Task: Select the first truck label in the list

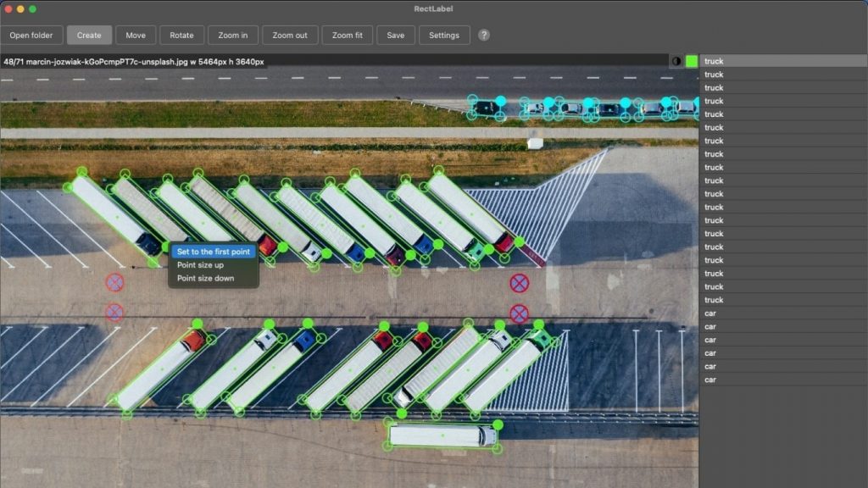Action: 714,61
